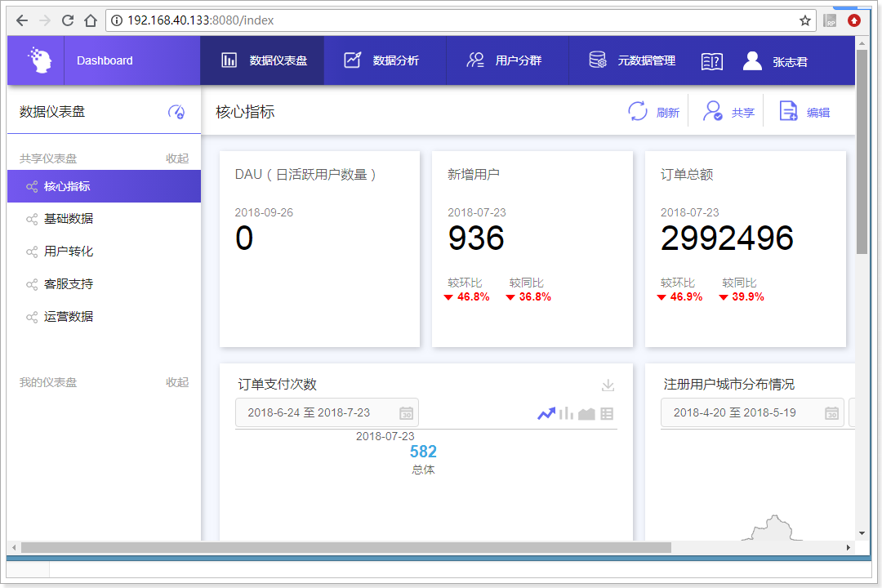The height and width of the screenshot is (588, 882).
Task: Download the 订单支付次数 chart data
Action: pyautogui.click(x=608, y=385)
